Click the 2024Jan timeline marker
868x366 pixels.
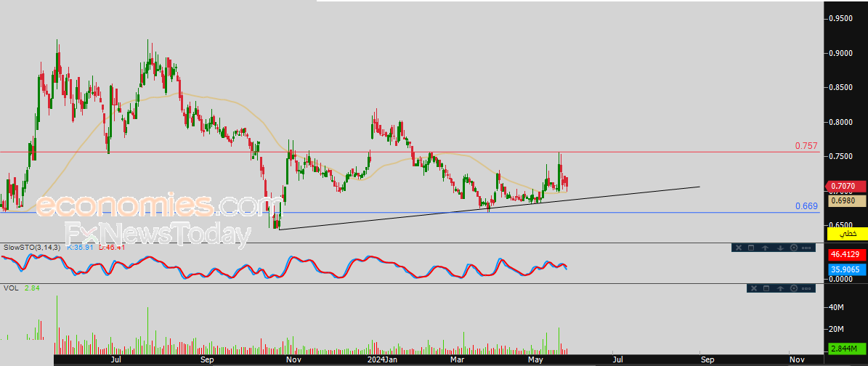383,360
